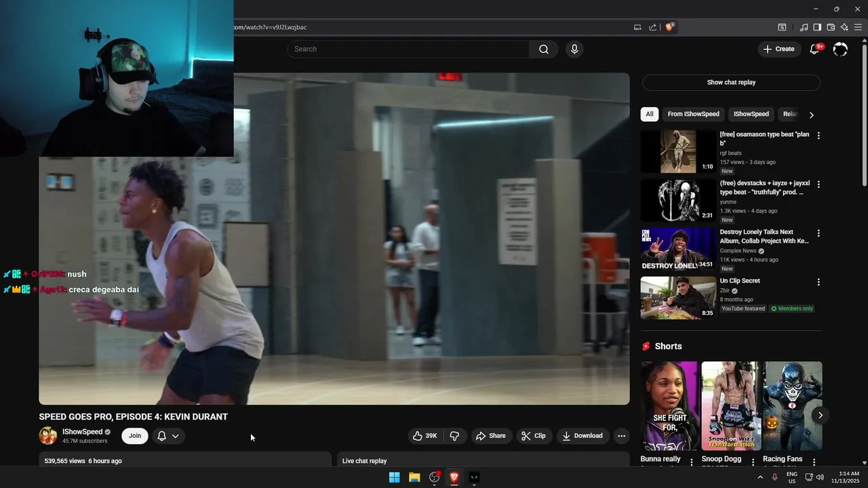Image resolution: width=868 pixels, height=488 pixels.
Task: Click into the YouTube Search field
Action: (408, 49)
